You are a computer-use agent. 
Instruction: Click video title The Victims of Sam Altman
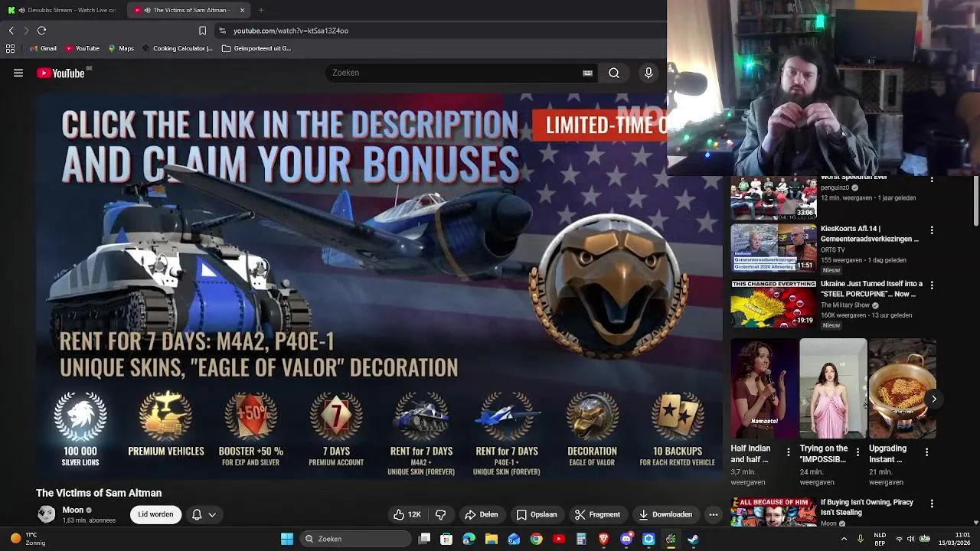[x=99, y=493]
